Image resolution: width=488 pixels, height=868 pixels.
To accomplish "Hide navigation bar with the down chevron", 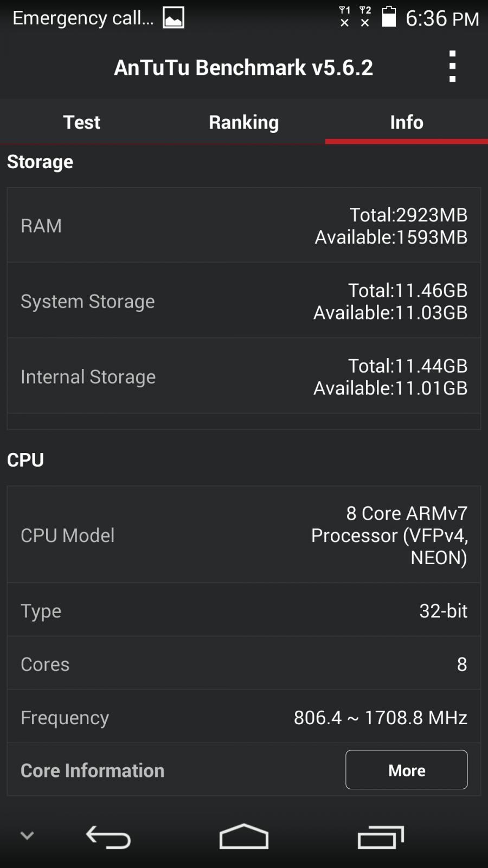I will tap(27, 835).
